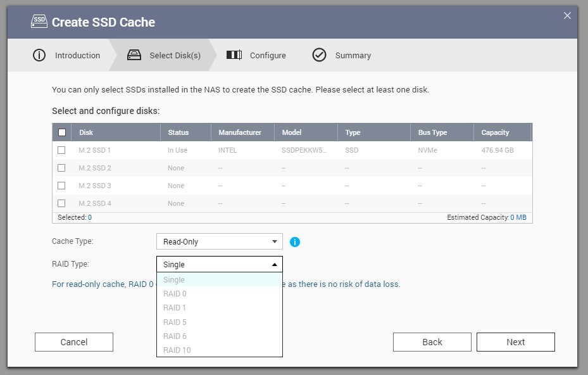Open the Cache Type Read-Only dropdown
Screen dimensions: 588x375
coord(219,241)
